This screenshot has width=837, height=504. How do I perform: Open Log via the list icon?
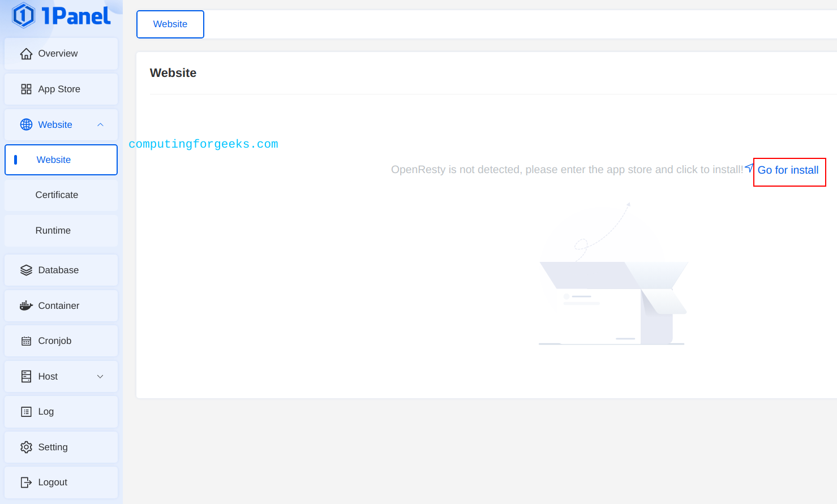[x=26, y=412]
